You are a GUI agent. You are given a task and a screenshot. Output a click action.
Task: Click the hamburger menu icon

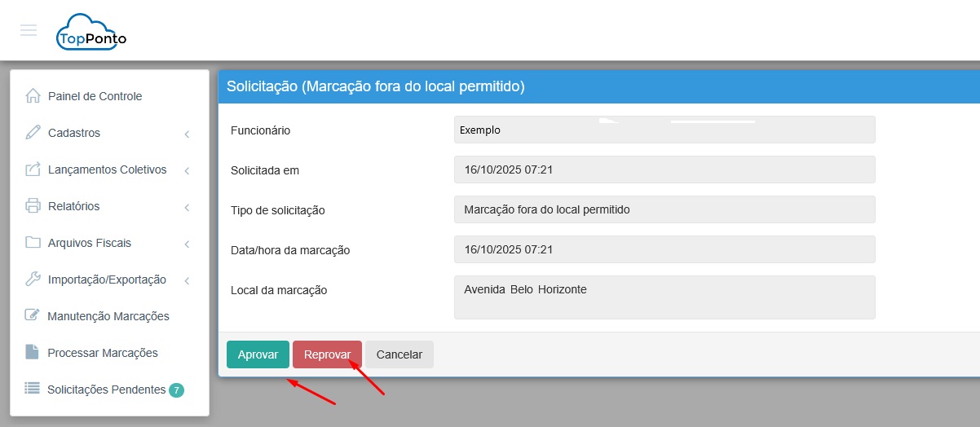click(x=29, y=30)
